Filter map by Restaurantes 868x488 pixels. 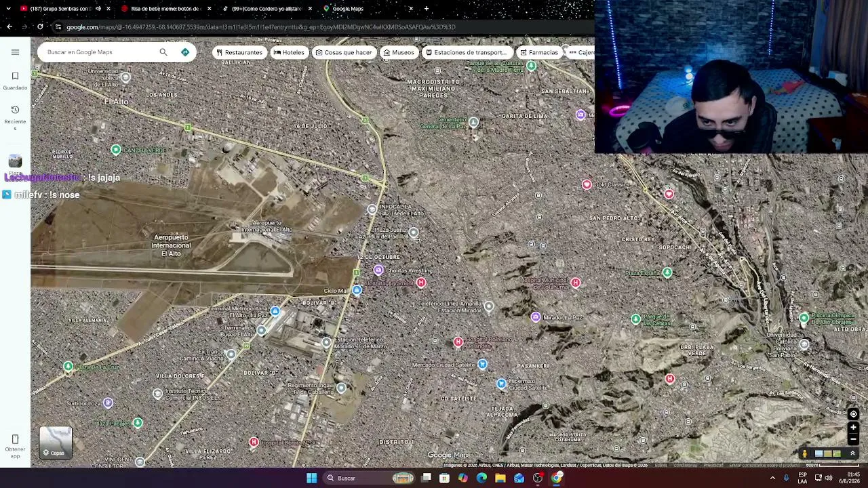(239, 52)
